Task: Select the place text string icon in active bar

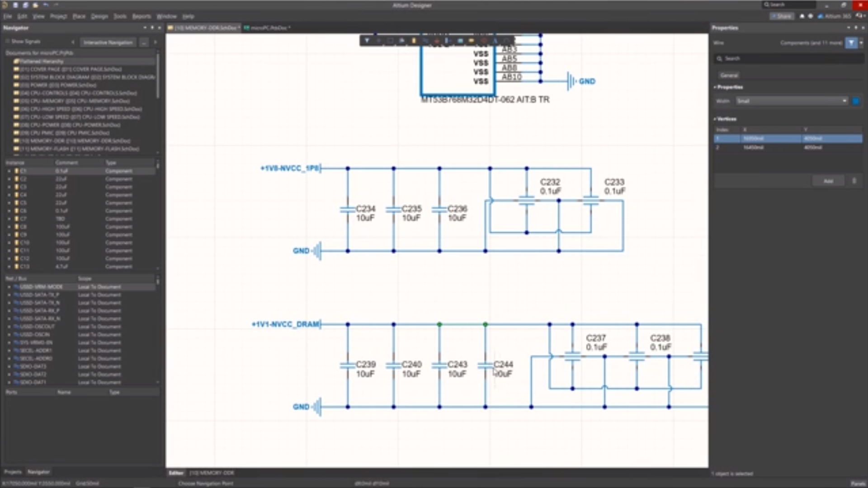Action: click(x=495, y=40)
